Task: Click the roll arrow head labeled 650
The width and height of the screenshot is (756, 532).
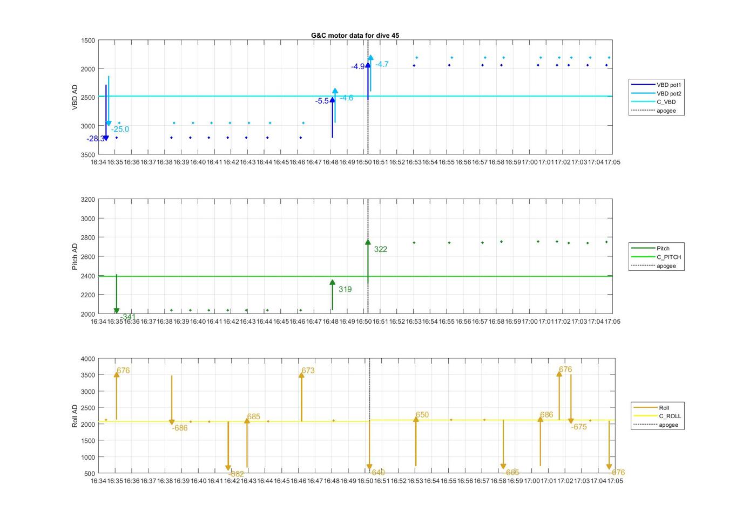Action: pos(416,419)
